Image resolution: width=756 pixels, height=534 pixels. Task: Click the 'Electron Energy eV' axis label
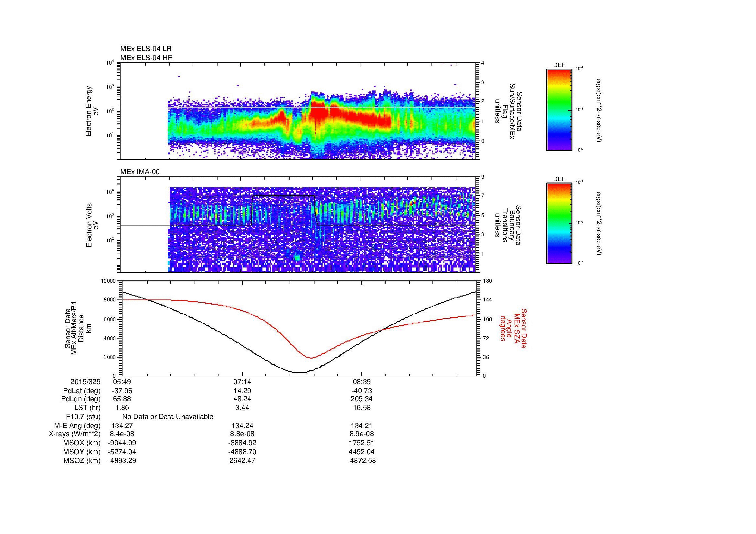point(92,111)
